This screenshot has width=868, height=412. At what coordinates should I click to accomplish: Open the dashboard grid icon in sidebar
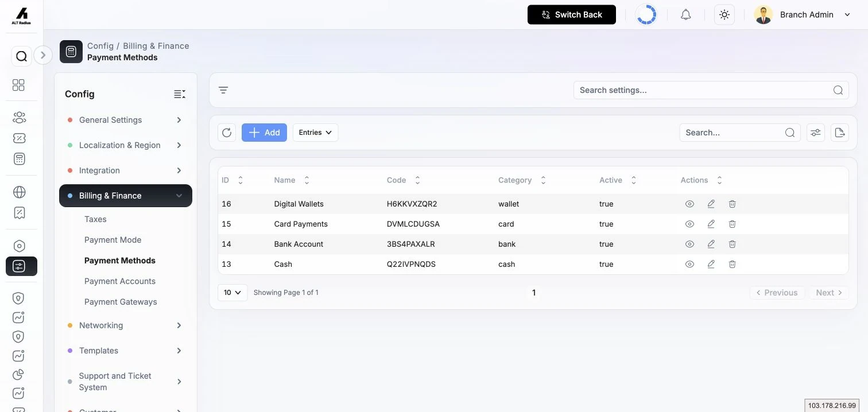(x=18, y=85)
